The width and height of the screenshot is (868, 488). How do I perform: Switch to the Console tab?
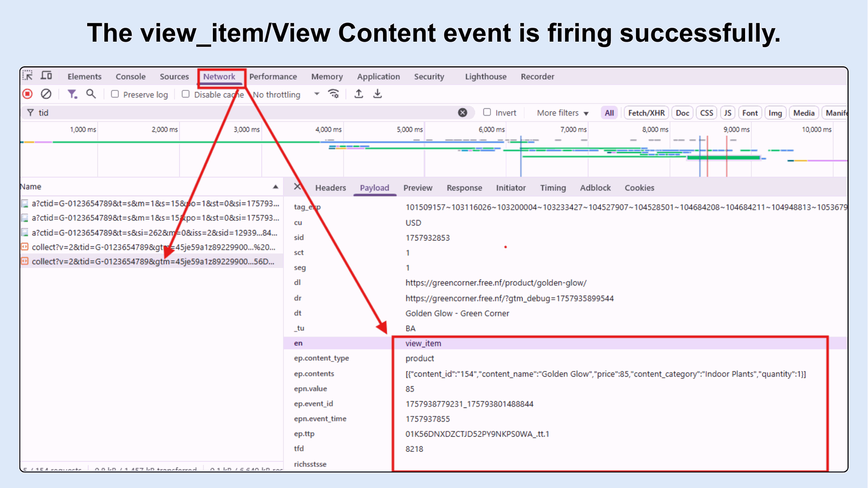pyautogui.click(x=130, y=76)
